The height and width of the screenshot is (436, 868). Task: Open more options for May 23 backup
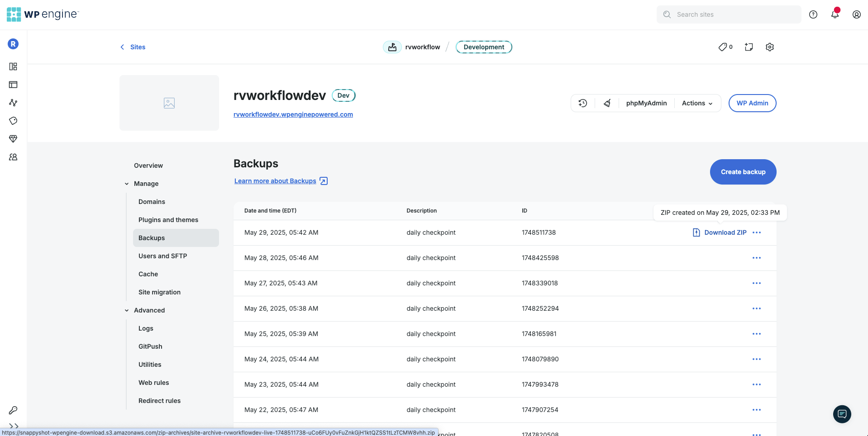coord(757,384)
